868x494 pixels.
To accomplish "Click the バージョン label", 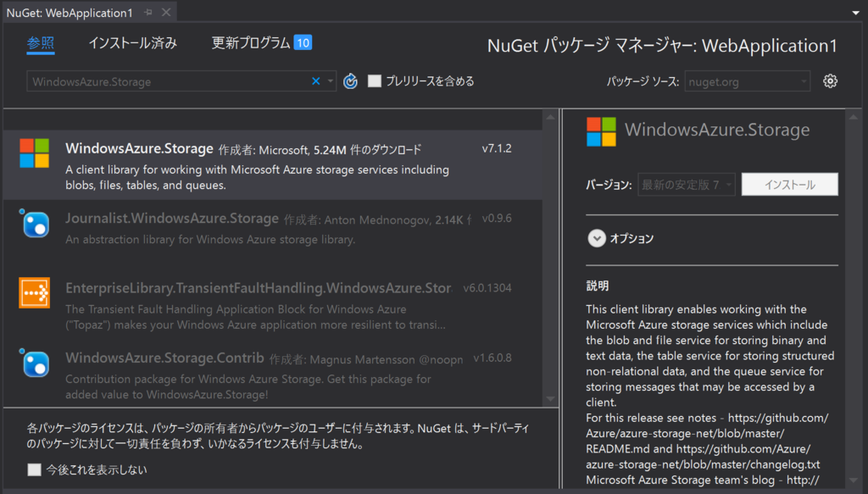I will [609, 185].
